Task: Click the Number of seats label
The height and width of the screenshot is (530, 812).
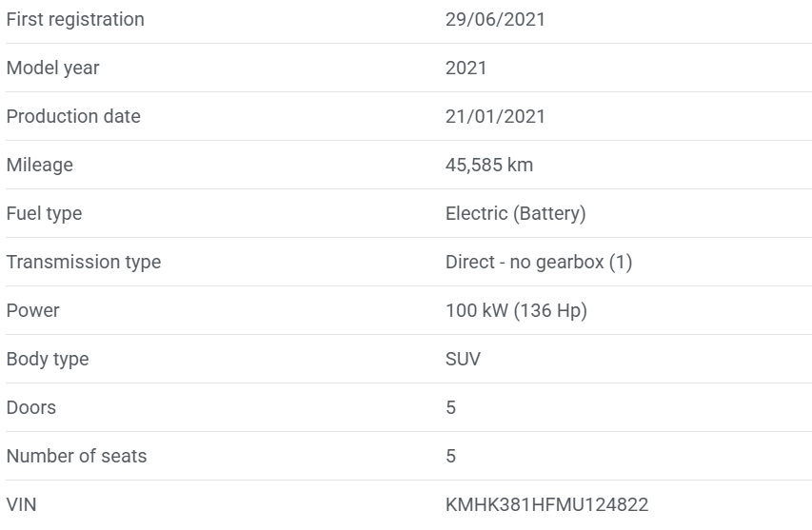Action: [x=76, y=456]
